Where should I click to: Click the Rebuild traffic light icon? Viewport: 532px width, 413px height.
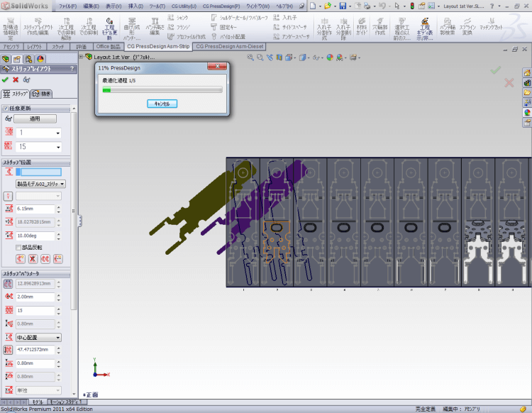point(412,6)
